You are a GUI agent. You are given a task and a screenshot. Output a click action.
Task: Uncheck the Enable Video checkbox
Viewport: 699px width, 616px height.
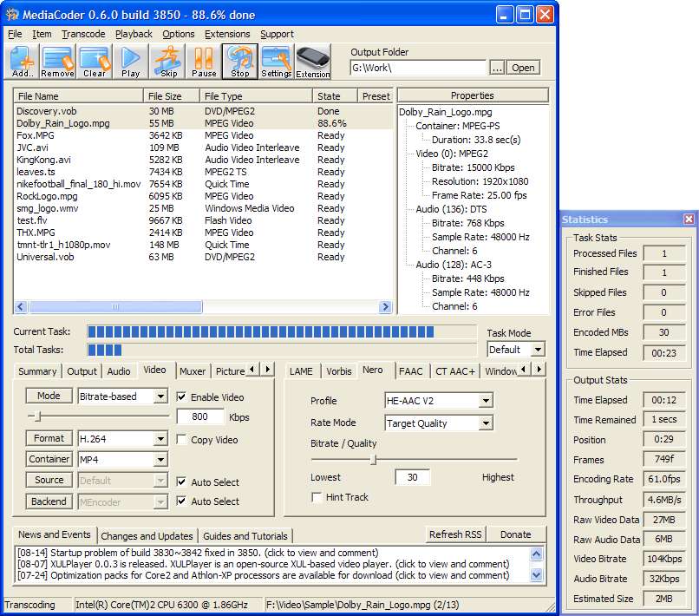pos(181,396)
